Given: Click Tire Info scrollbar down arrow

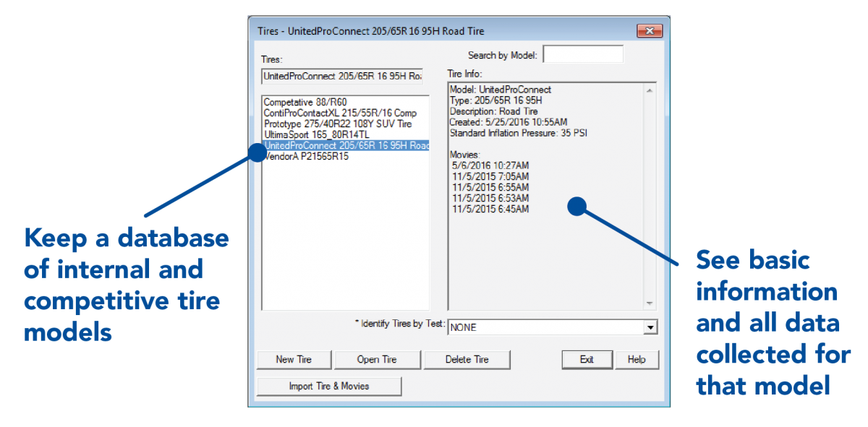Looking at the screenshot, I should click(x=649, y=303).
